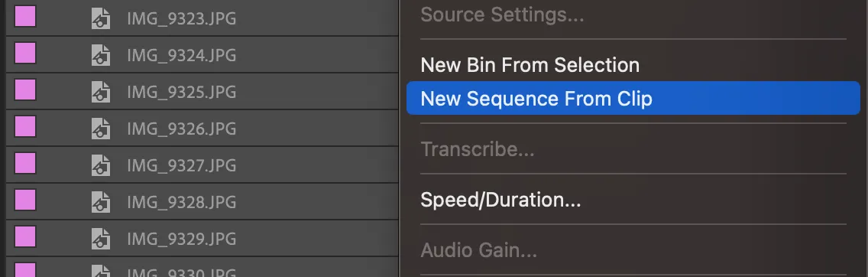Click the pink label swatch for IMG_9323.JPG

25,16
